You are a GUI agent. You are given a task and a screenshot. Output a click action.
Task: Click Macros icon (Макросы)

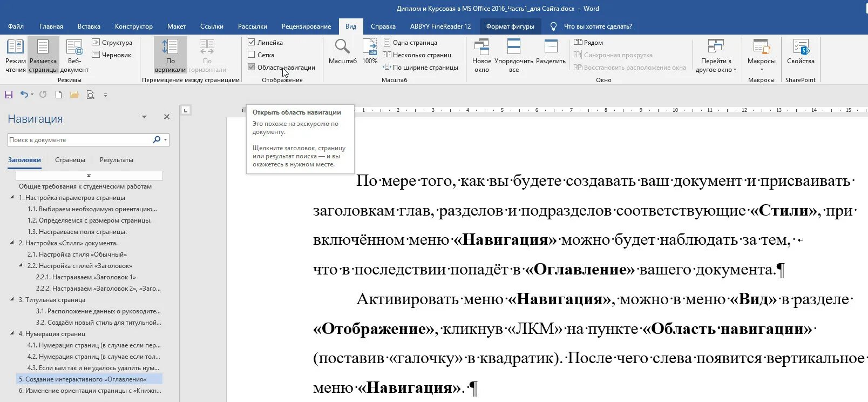[761, 47]
